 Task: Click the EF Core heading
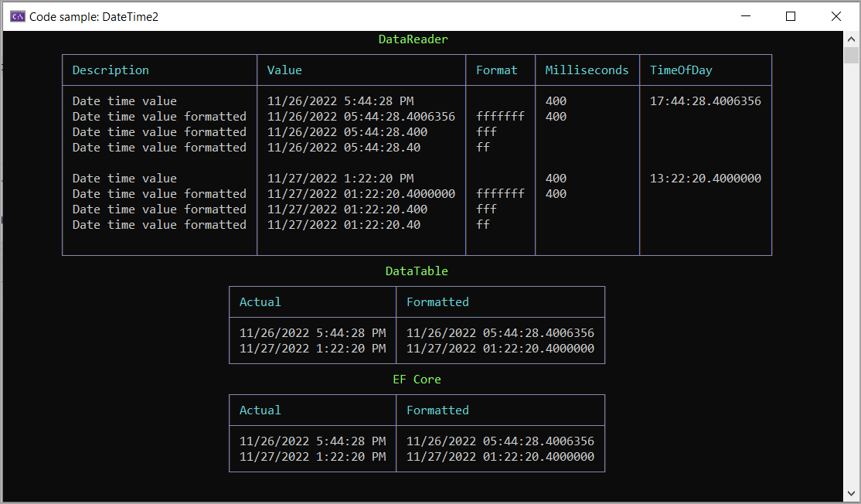click(417, 380)
